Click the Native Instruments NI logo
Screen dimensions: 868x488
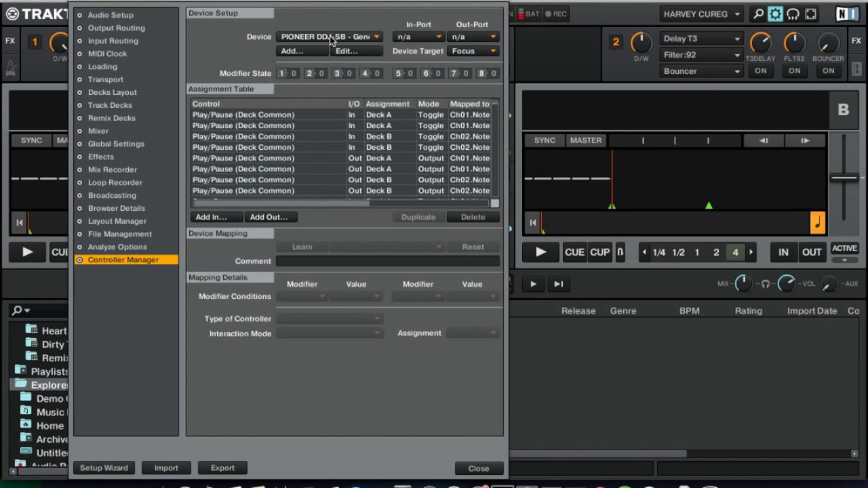pyautogui.click(x=846, y=14)
